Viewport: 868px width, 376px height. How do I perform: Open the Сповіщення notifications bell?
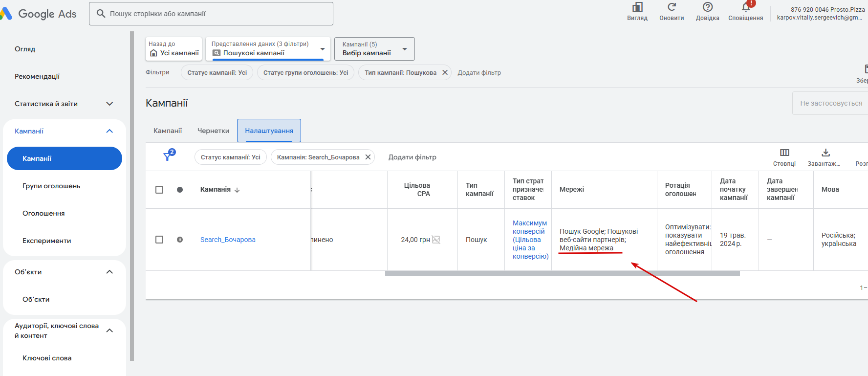pyautogui.click(x=746, y=7)
